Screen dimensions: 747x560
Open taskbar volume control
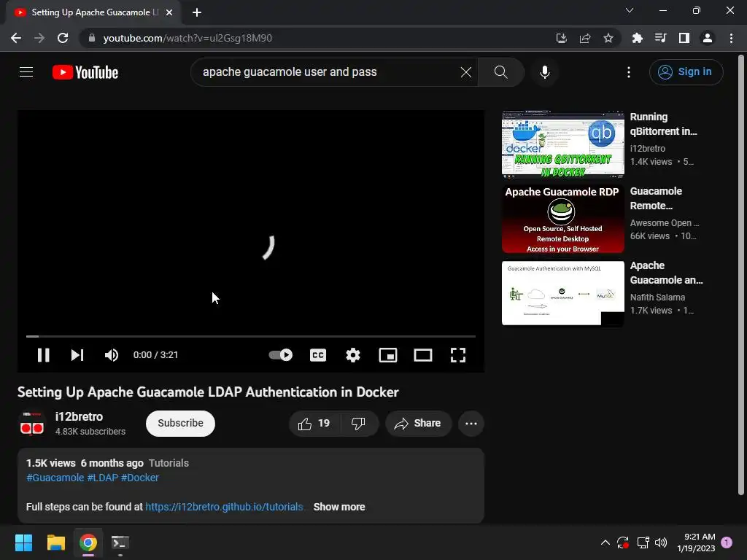coord(661,542)
